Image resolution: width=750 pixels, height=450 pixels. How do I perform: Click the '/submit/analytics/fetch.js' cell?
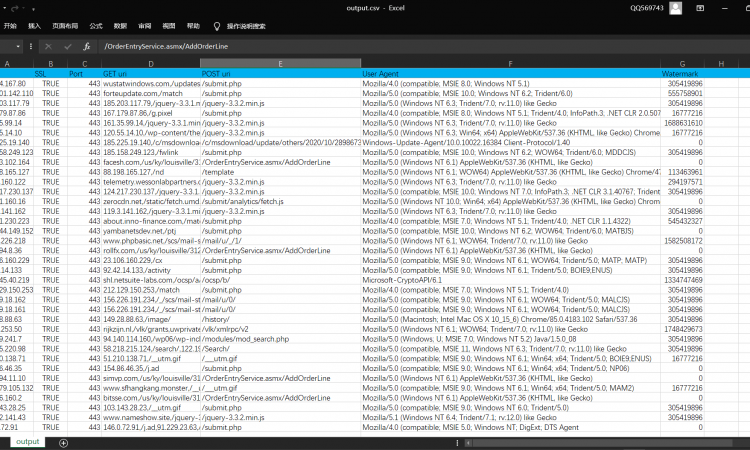[280, 201]
